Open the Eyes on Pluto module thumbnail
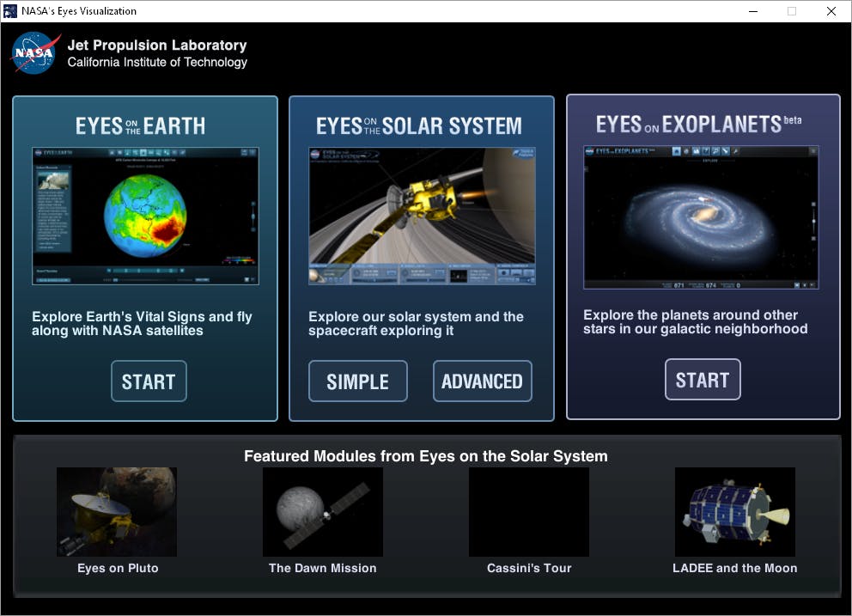 pos(117,511)
